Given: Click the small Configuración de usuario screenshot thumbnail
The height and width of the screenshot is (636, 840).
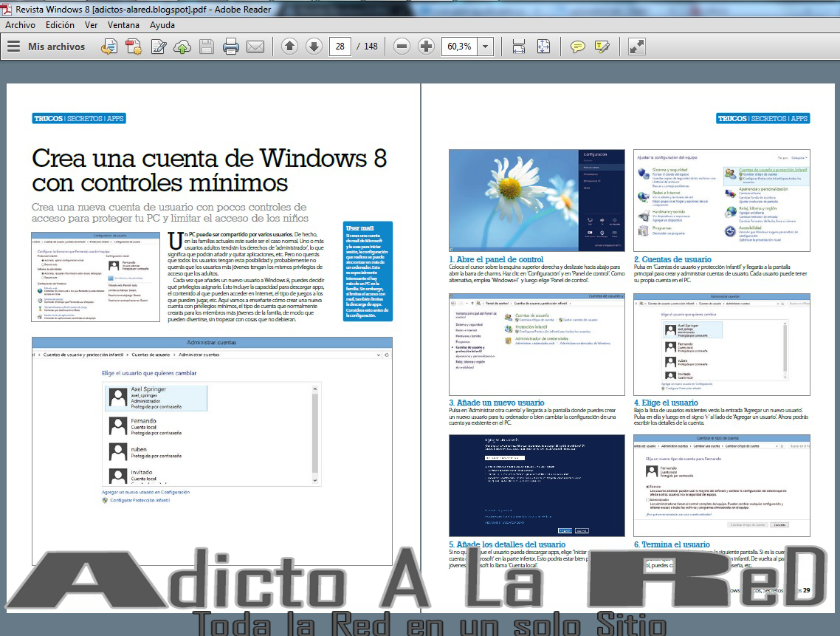Looking at the screenshot, I should pos(96,277).
